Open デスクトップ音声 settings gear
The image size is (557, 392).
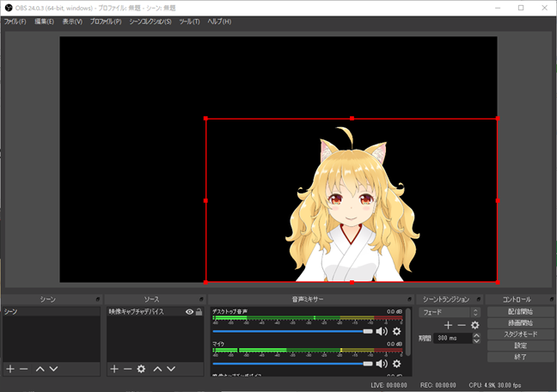(x=397, y=331)
